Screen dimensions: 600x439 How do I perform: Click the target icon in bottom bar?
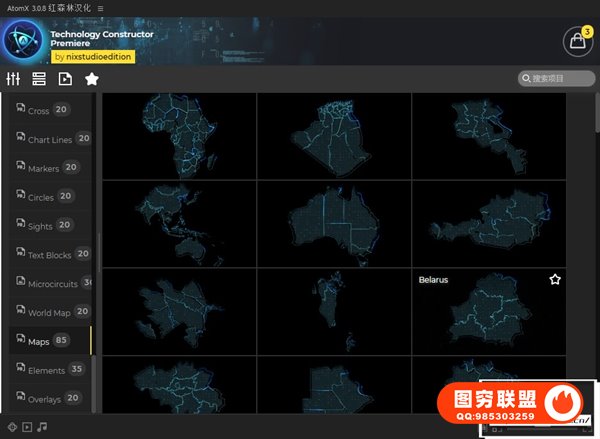tap(12, 427)
